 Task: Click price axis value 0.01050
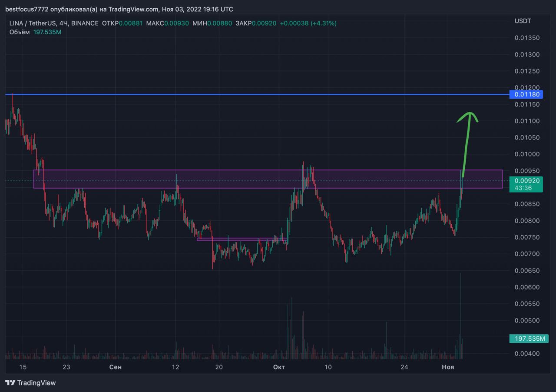(527, 137)
